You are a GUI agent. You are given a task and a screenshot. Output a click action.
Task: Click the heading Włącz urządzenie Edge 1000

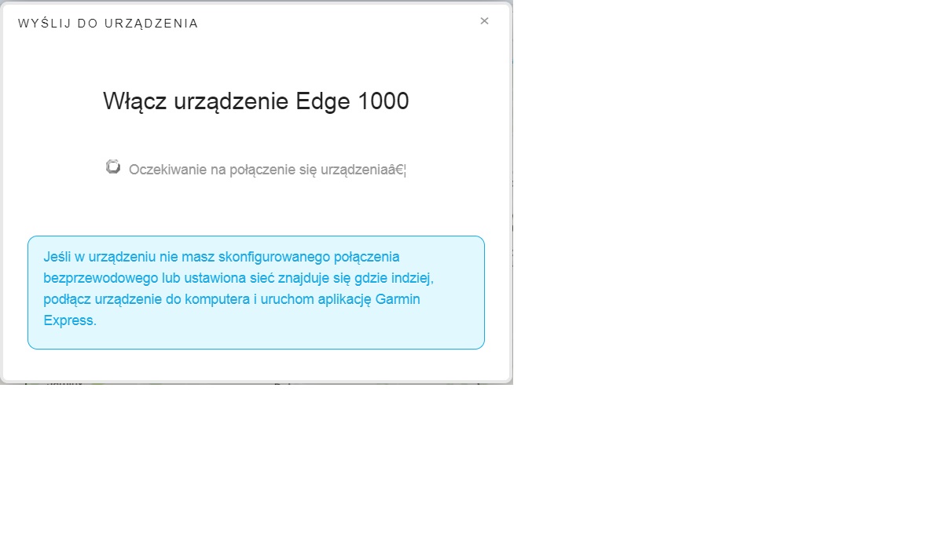point(256,101)
